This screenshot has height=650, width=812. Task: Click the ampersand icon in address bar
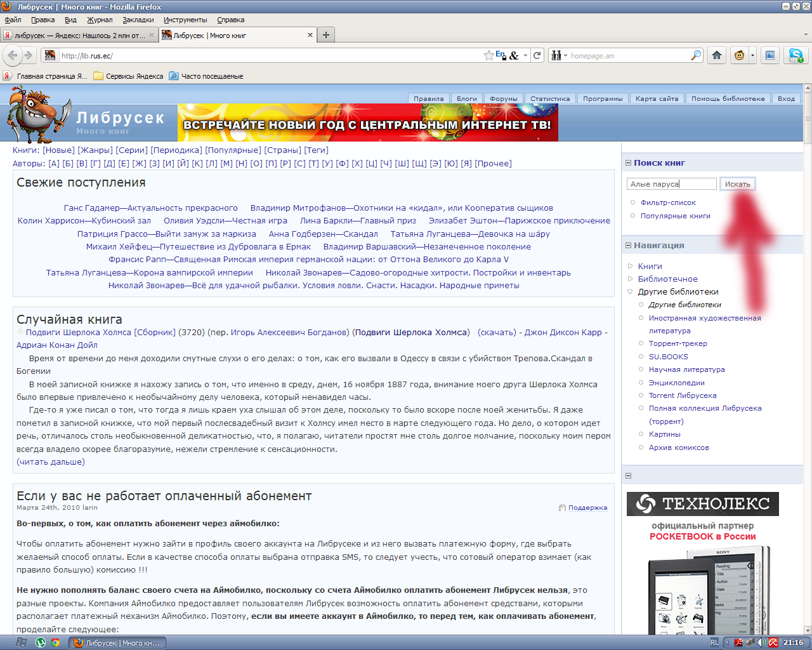(x=514, y=55)
